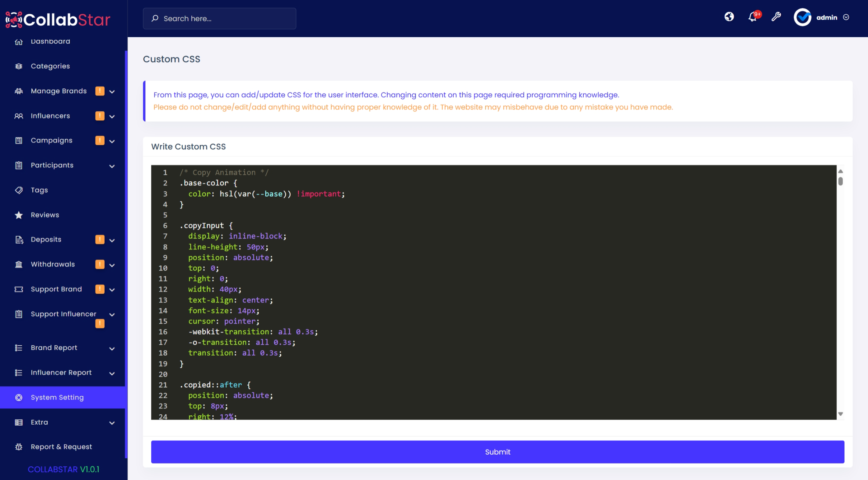Click the COLLABSTAR V1.0.1 version link
This screenshot has height=480, width=868.
(x=64, y=469)
